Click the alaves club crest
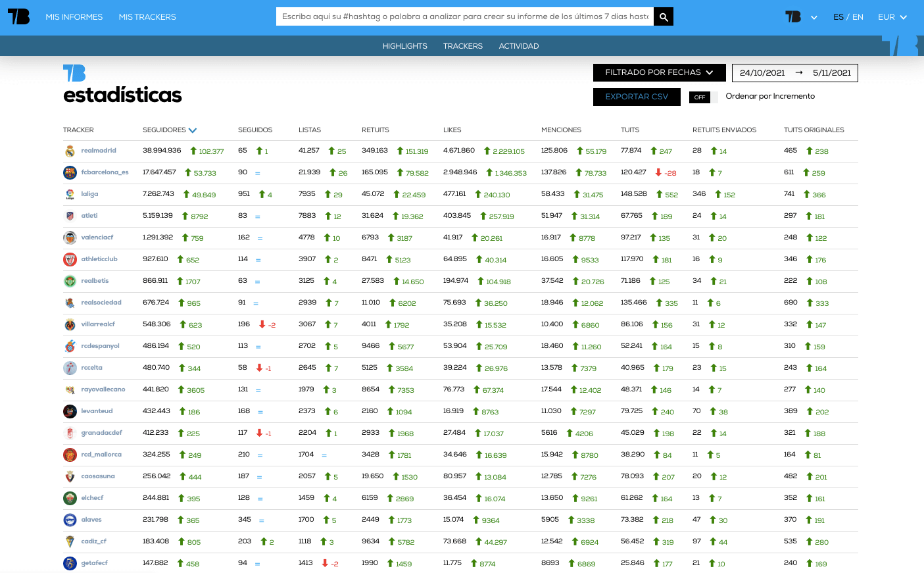 (x=70, y=520)
